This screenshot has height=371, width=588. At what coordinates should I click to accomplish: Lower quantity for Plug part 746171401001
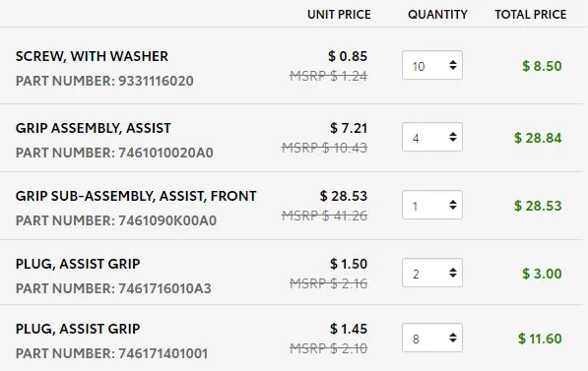pos(453,340)
